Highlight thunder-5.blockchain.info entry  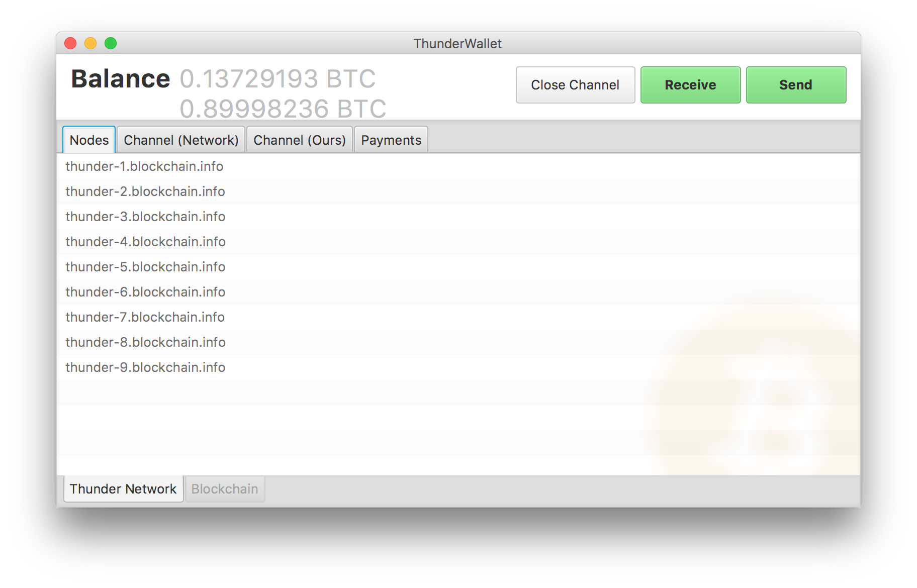458,267
